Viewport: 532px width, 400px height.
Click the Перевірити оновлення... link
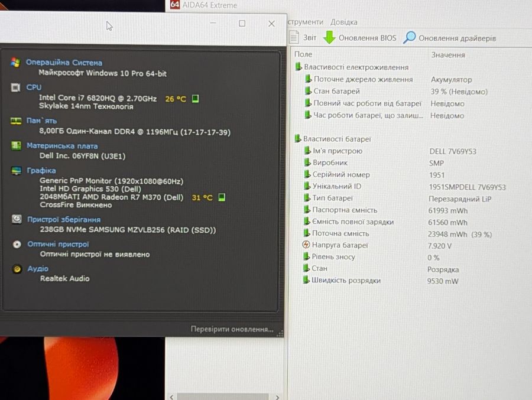point(232,329)
